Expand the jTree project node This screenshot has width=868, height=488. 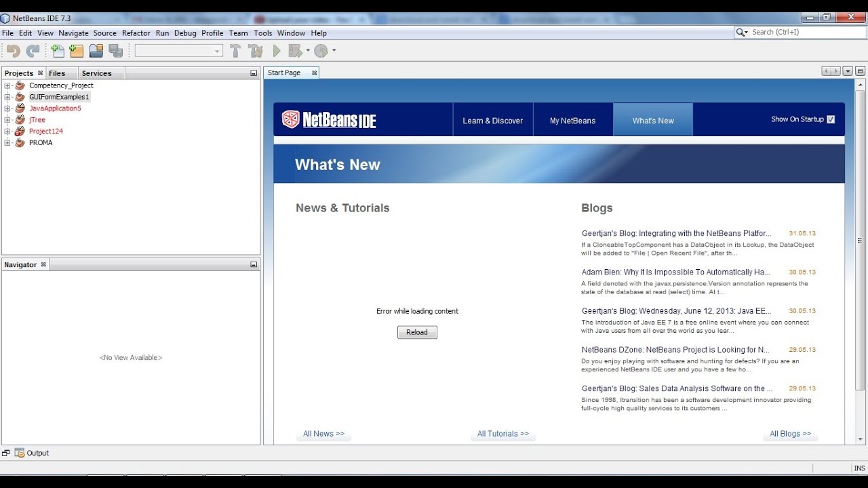(7, 120)
